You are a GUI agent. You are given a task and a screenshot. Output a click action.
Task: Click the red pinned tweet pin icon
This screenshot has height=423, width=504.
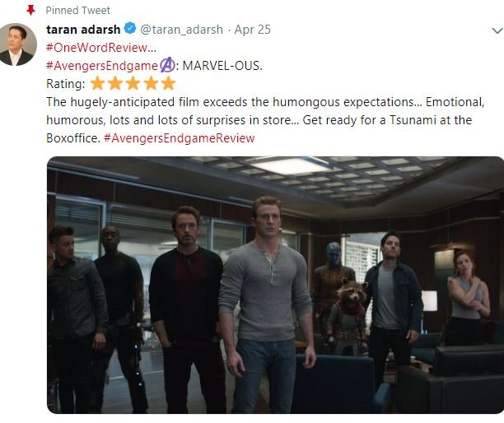[30, 10]
